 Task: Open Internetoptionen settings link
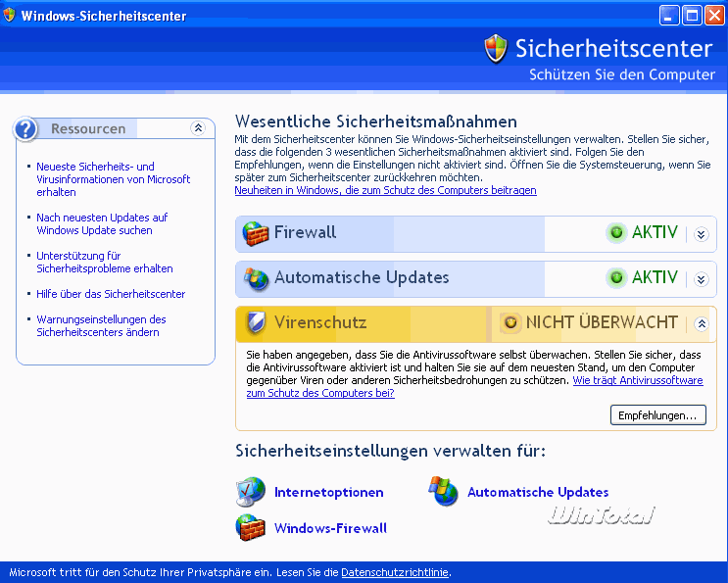[x=328, y=492]
